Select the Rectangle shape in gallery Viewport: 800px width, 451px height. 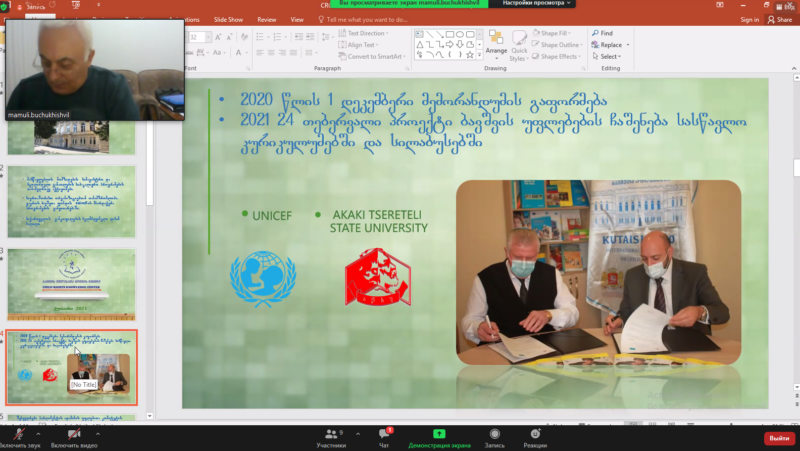point(450,34)
